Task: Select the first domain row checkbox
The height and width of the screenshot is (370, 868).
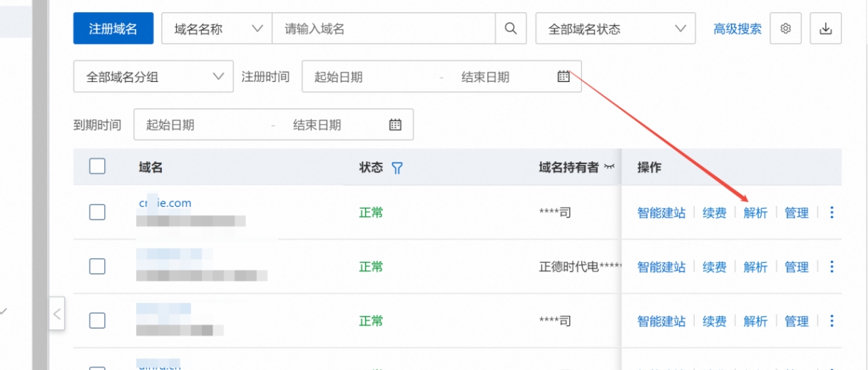Action: pos(97,212)
